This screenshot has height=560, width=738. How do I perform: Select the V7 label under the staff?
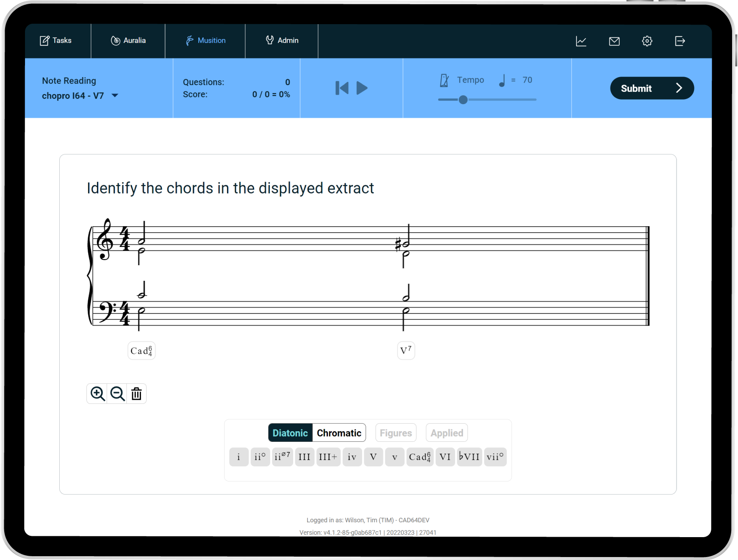[x=406, y=351]
